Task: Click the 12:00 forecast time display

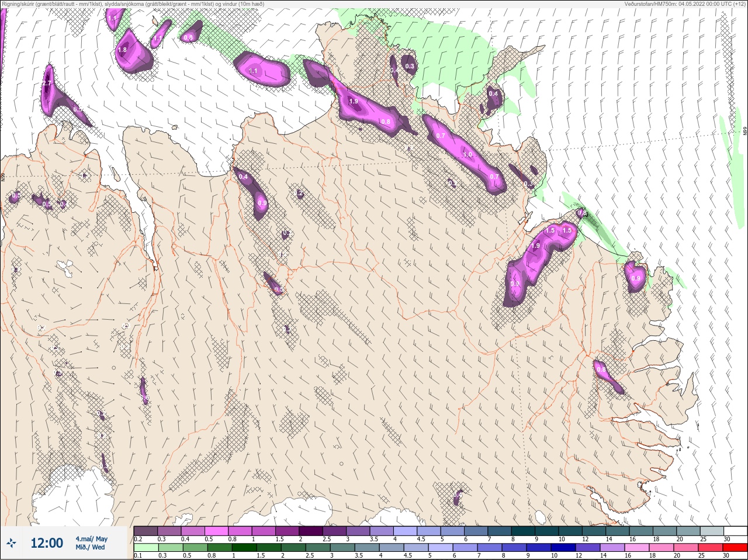Action: [47, 543]
